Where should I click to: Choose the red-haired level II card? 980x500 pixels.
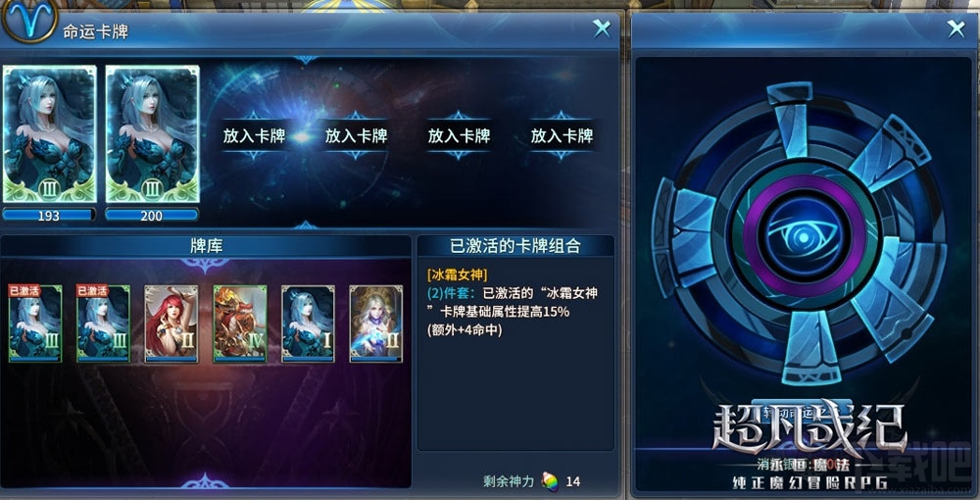point(171,324)
